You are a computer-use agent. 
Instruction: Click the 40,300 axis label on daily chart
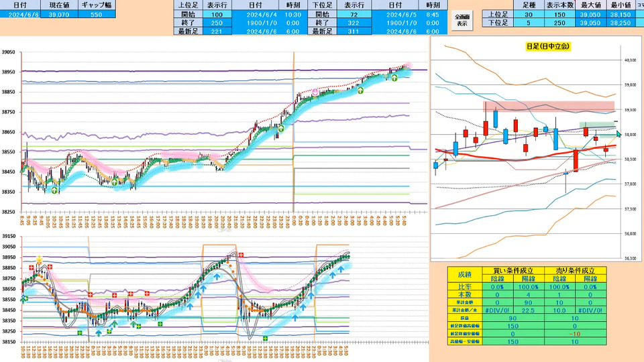coord(630,60)
